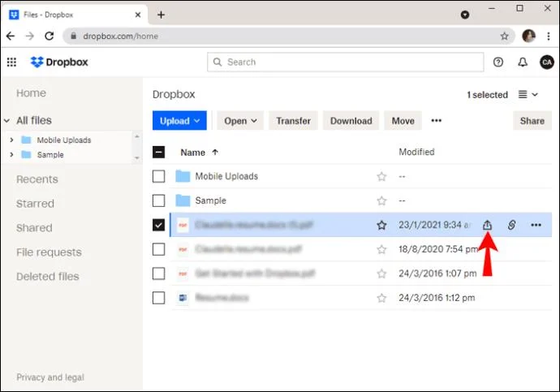
Task: Click the Word document icon in last row
Action: click(183, 297)
